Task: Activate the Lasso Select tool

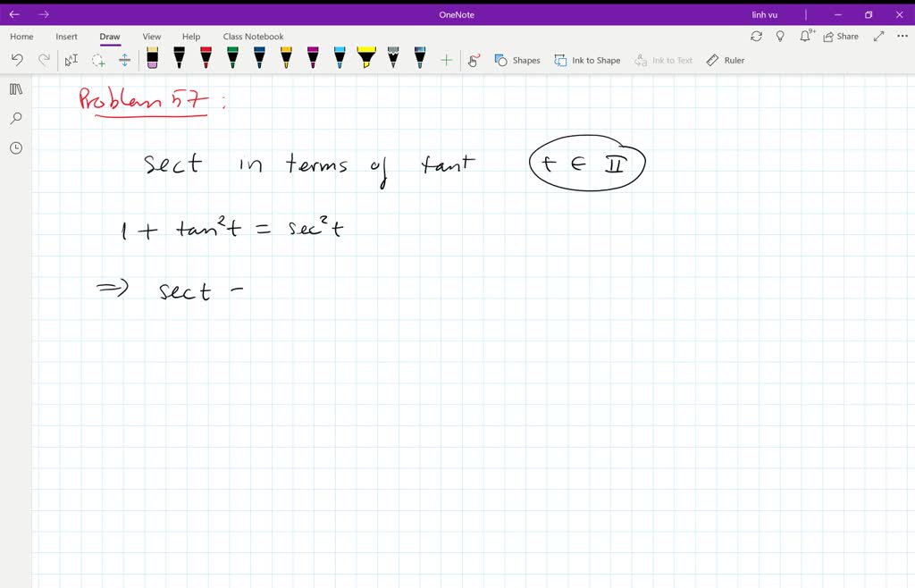Action: [99, 59]
